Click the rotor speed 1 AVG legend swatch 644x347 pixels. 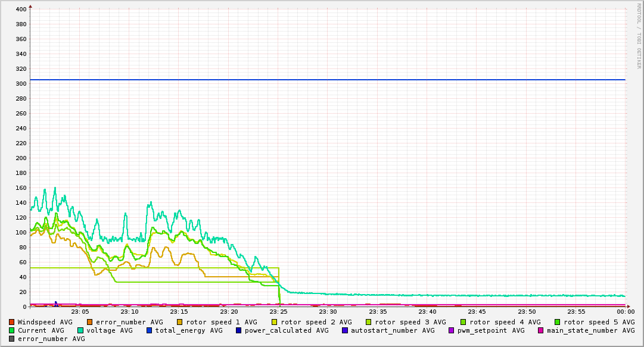click(x=180, y=323)
